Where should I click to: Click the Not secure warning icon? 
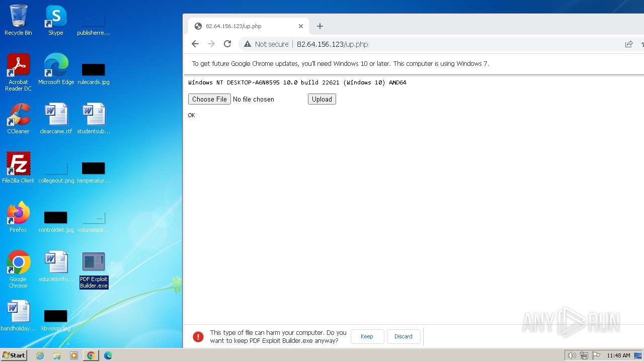(248, 44)
